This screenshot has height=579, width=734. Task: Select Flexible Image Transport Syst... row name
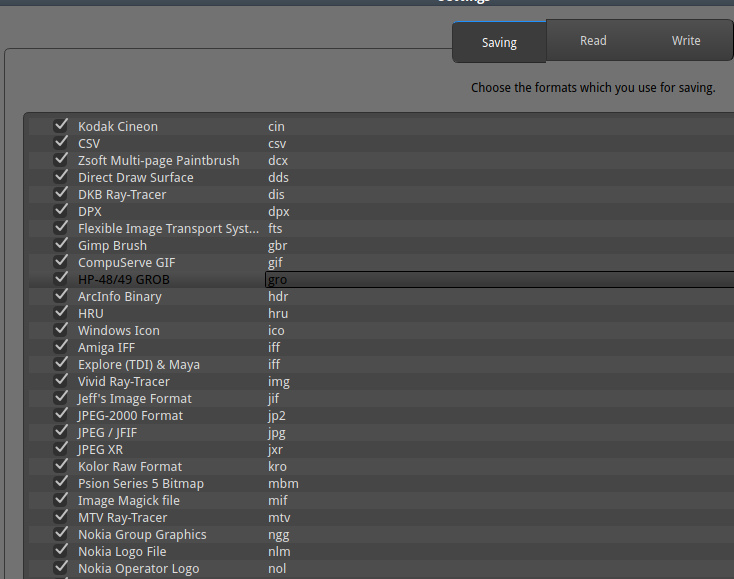[169, 228]
